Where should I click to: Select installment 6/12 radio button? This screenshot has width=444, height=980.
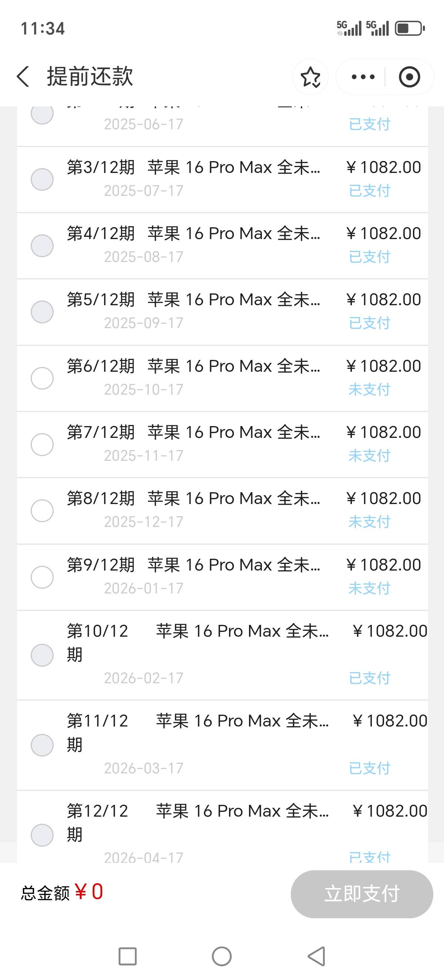(x=42, y=378)
